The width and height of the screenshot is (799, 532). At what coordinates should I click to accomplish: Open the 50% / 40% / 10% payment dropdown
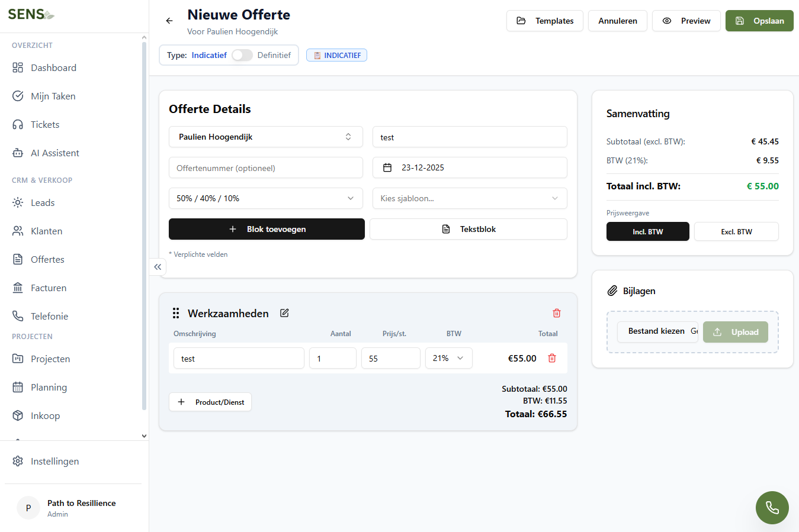(265, 198)
